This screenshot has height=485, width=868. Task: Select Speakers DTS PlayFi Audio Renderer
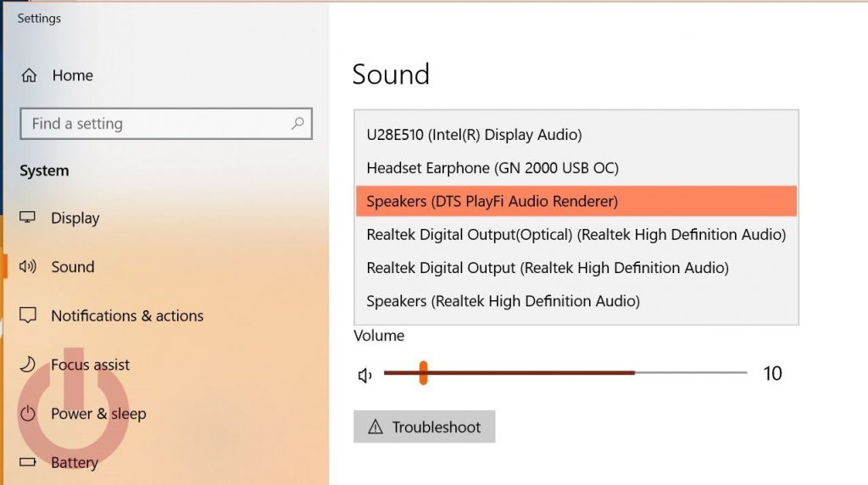576,201
